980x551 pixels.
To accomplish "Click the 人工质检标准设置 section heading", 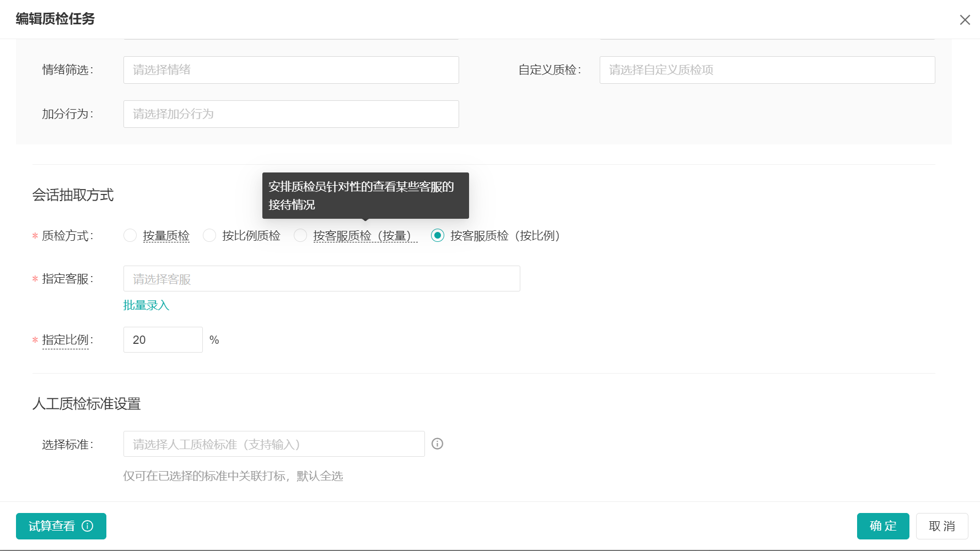I will pyautogui.click(x=87, y=404).
